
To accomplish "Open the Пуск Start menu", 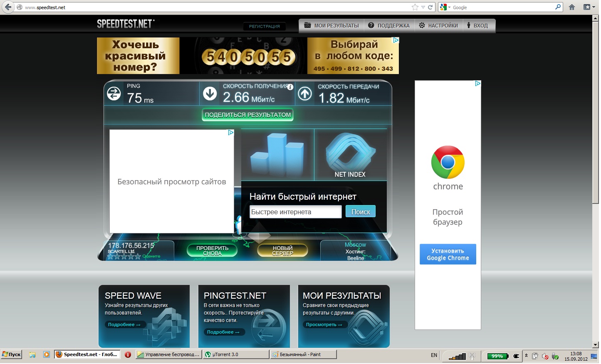I will pos(11,354).
